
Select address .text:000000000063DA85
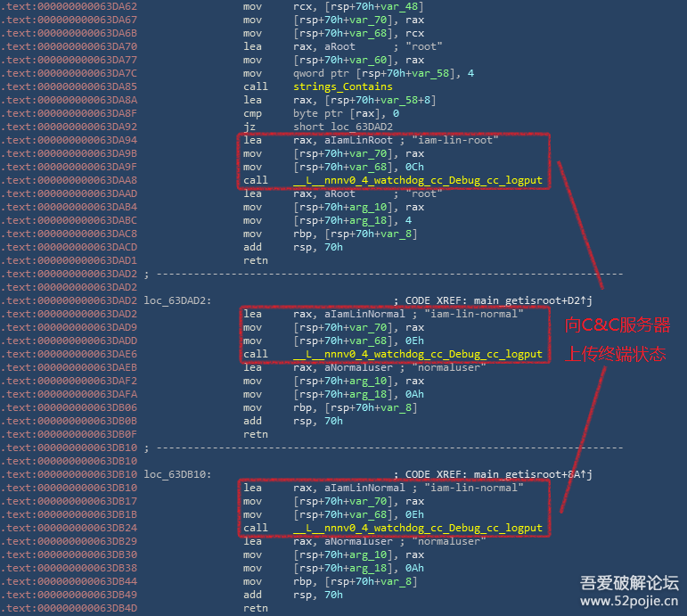[x=70, y=86]
